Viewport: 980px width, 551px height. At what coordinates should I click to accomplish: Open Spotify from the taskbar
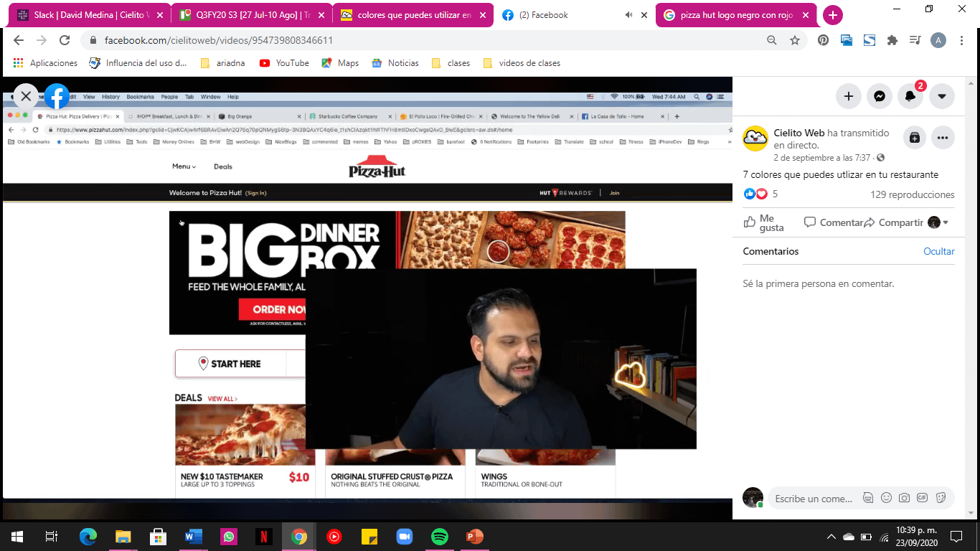tap(440, 537)
